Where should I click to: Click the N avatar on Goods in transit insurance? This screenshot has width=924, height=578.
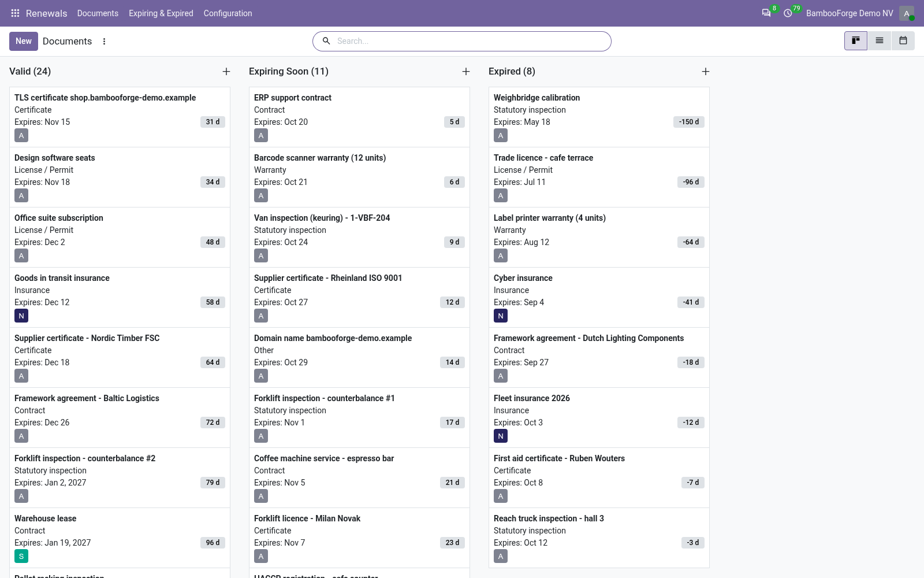(x=21, y=316)
